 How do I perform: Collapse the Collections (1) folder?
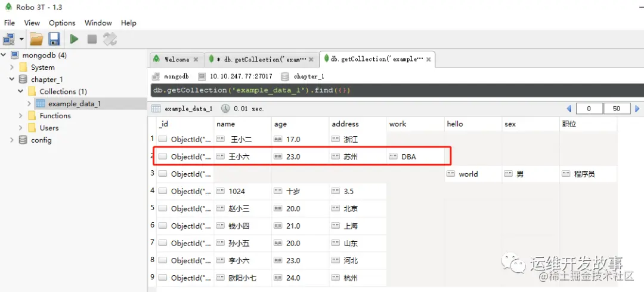tap(20, 91)
